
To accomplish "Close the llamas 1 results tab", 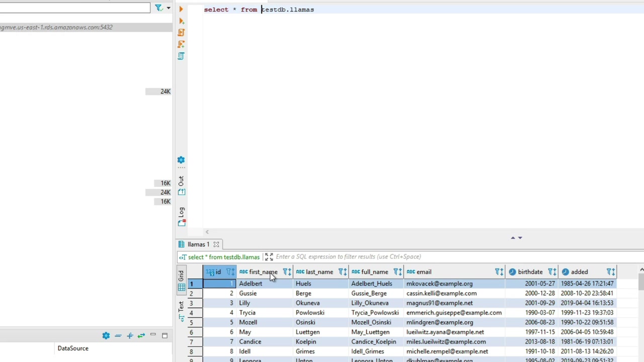I will [216, 244].
